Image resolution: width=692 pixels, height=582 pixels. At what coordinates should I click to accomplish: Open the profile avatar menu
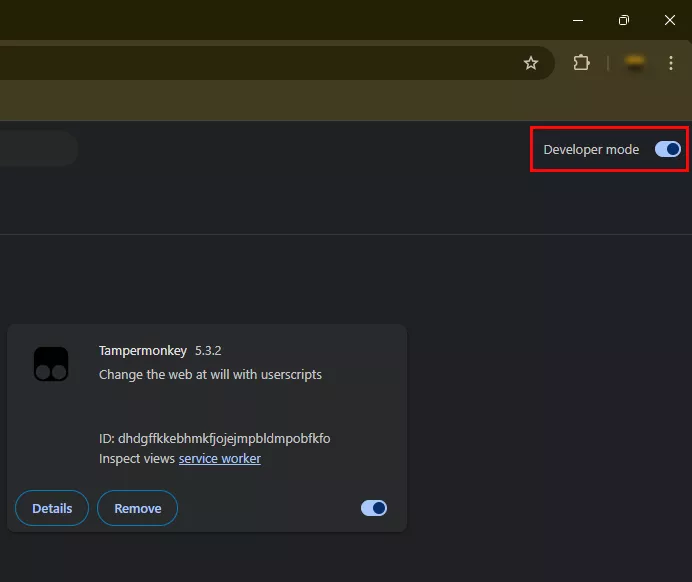click(635, 63)
